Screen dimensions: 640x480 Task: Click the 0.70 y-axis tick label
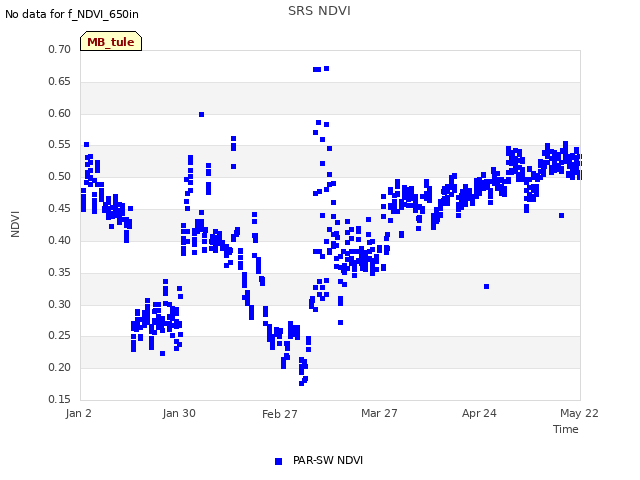(x=60, y=49)
